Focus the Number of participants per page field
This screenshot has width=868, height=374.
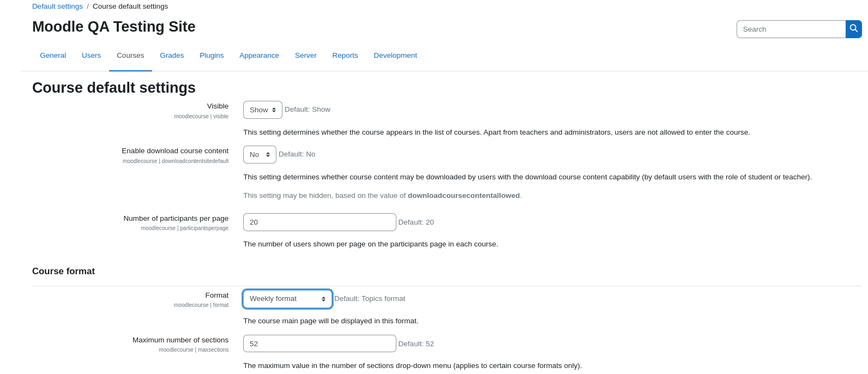coord(320,222)
